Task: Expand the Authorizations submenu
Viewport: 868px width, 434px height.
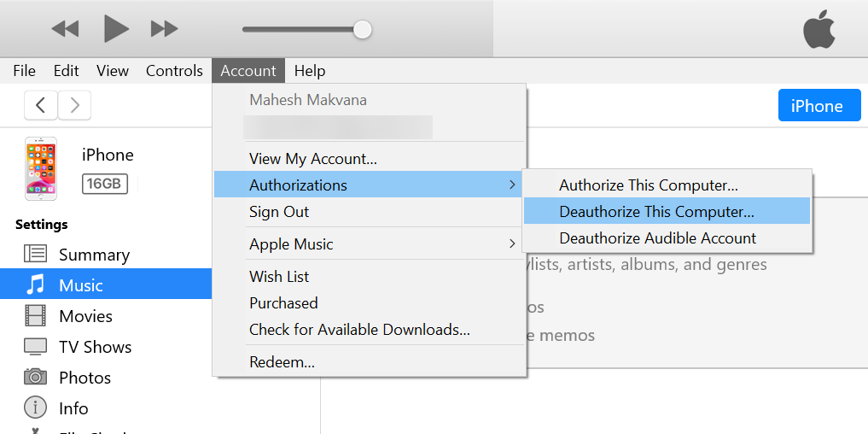Action: (x=370, y=185)
